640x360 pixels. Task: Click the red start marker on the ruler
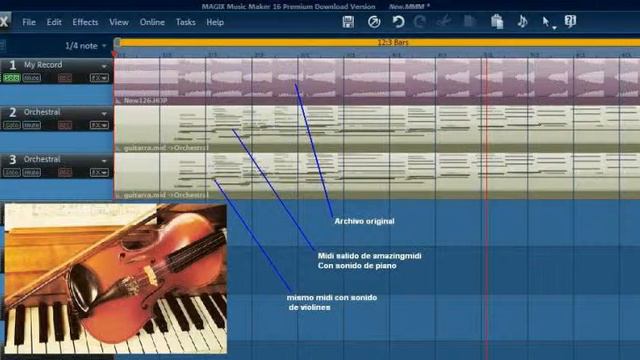click(115, 54)
